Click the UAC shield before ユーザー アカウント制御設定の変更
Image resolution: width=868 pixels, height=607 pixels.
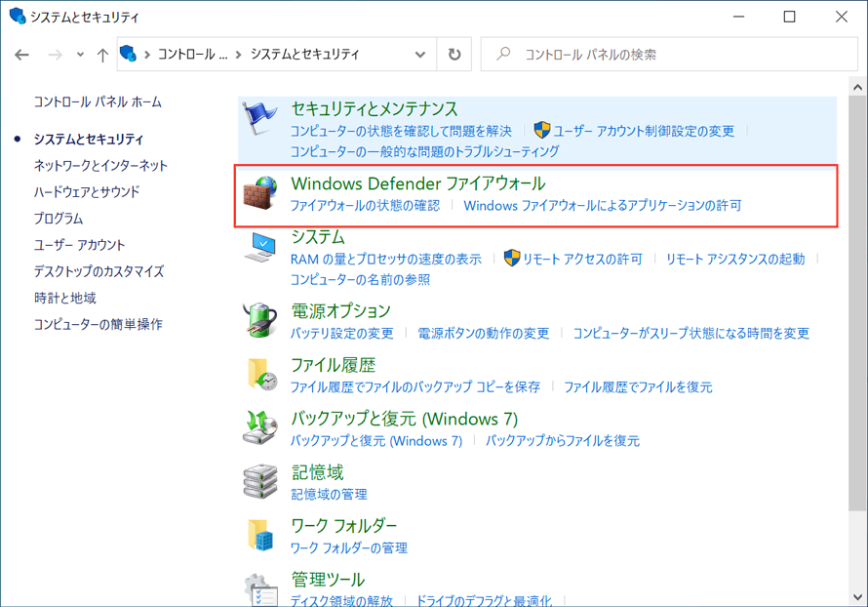pos(542,130)
